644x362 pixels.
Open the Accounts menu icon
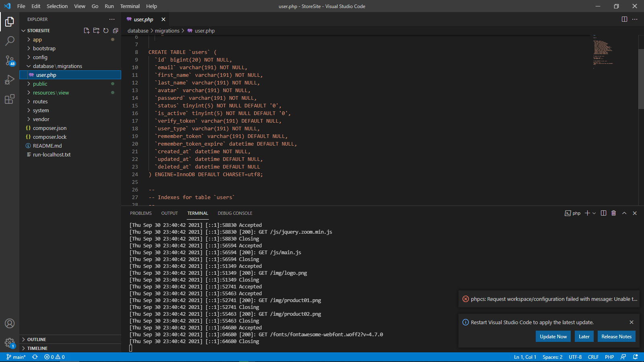tap(10, 323)
